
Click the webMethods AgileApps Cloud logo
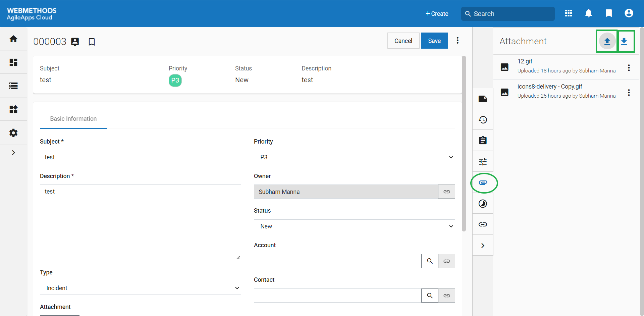(32, 14)
